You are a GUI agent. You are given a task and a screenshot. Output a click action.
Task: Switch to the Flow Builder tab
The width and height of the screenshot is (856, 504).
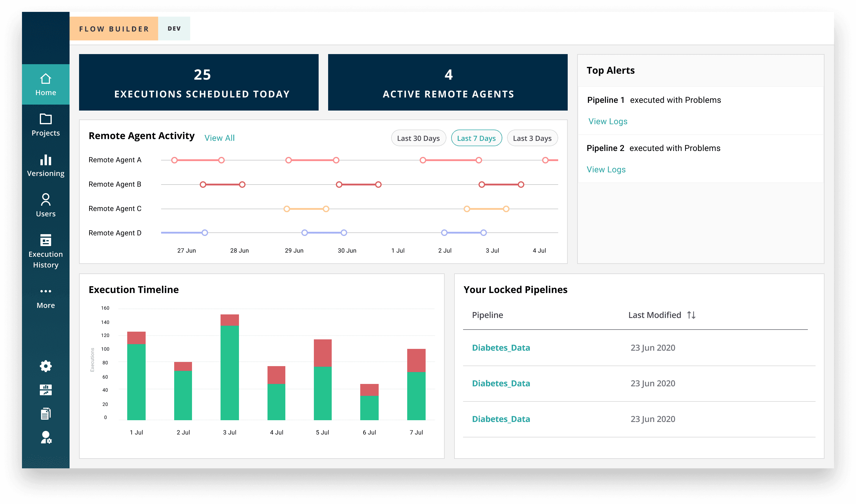point(114,29)
